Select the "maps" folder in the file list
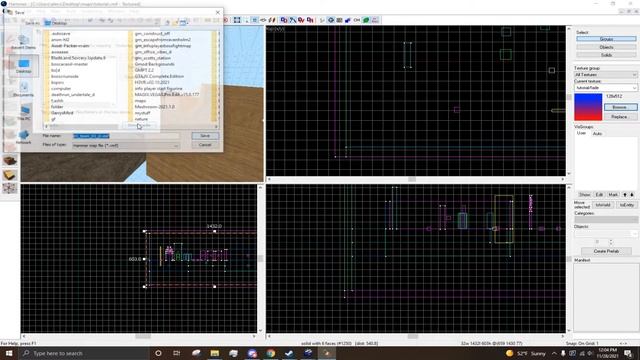This screenshot has width=640, height=360. click(140, 100)
